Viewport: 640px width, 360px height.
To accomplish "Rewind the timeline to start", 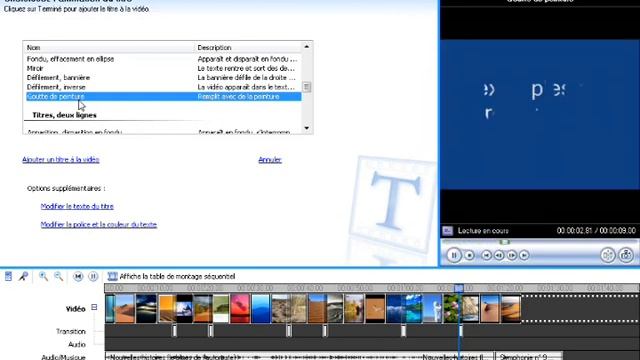I will click(78, 276).
